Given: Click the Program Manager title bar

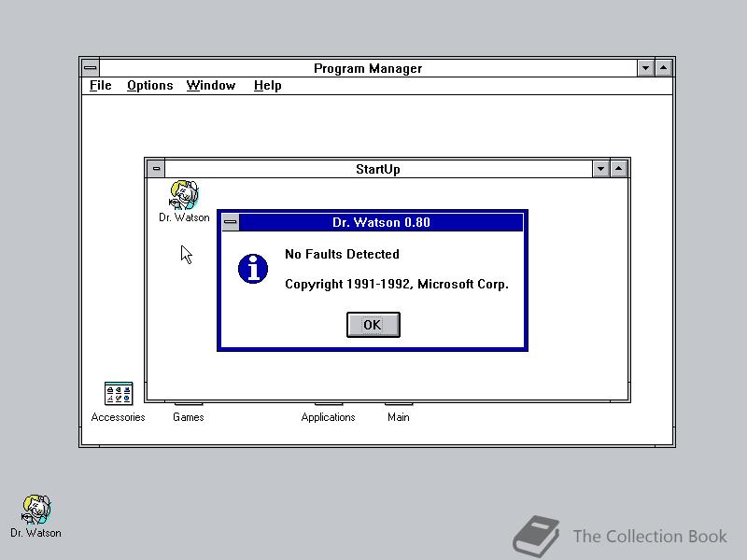Looking at the screenshot, I should tap(368, 68).
